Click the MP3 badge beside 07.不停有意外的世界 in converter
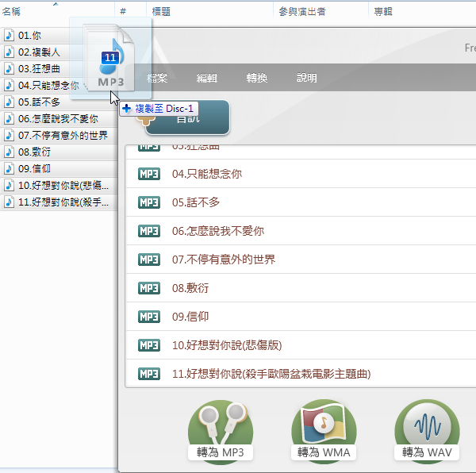Viewport: 476px width, 473px height. (x=149, y=260)
